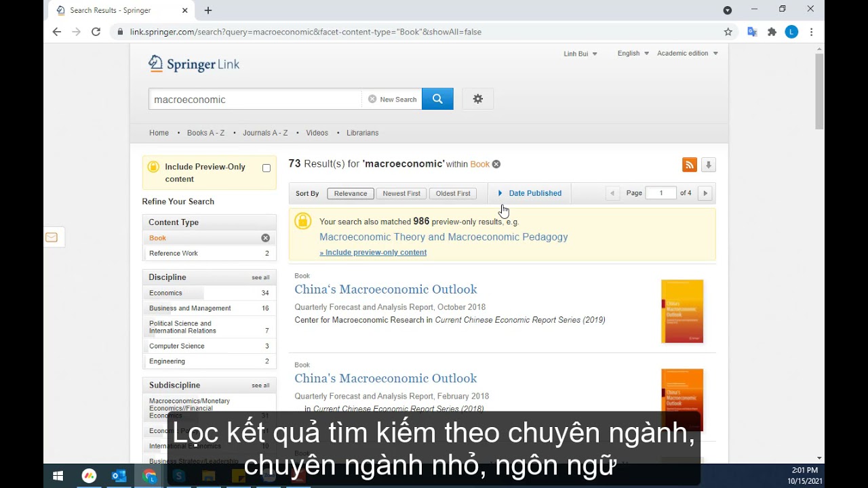Filter by Reference Work content type
The image size is (868, 488).
(x=209, y=253)
